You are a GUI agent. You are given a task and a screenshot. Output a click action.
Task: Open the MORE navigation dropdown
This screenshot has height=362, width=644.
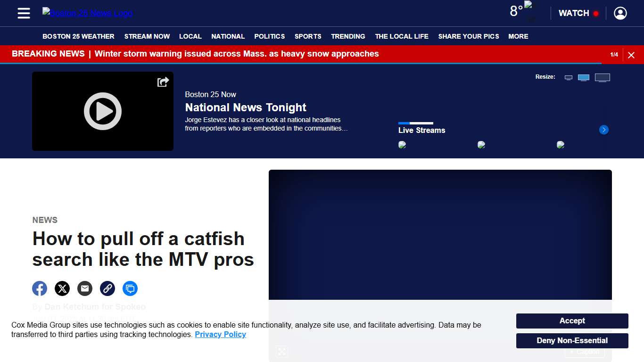point(518,36)
